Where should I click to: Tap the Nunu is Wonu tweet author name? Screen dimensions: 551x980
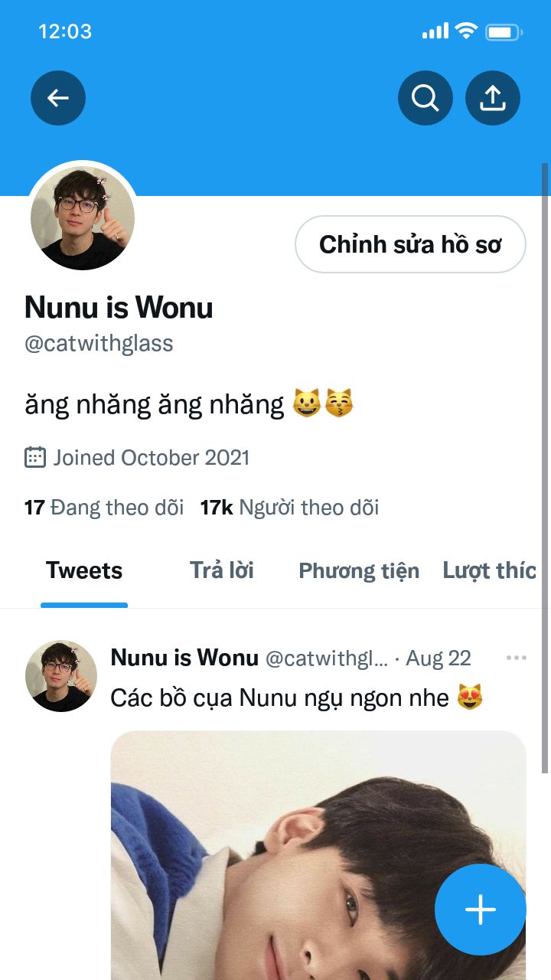point(184,658)
